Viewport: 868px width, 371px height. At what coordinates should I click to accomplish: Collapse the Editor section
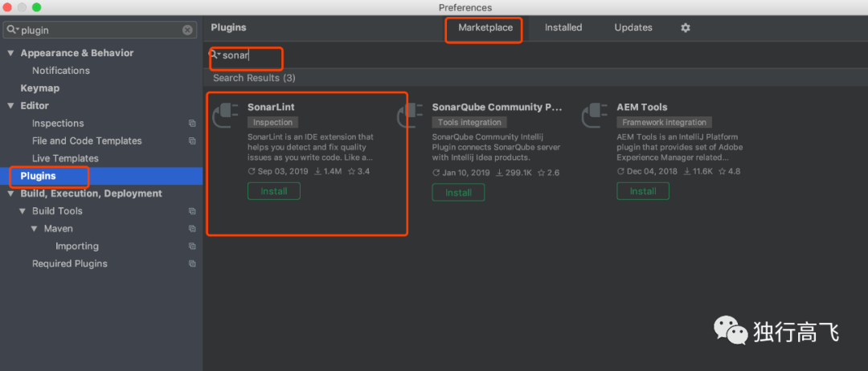pos(10,106)
